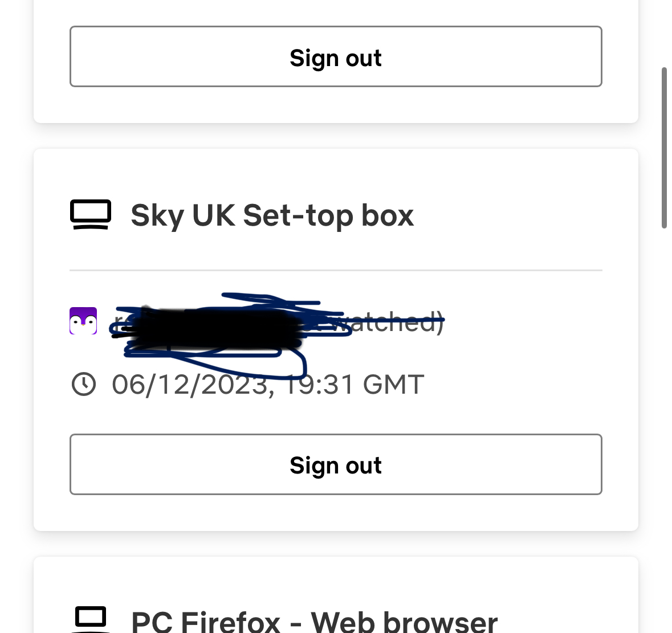The image size is (672, 633).
Task: Click the topmost Sign out button
Action: coord(336,56)
